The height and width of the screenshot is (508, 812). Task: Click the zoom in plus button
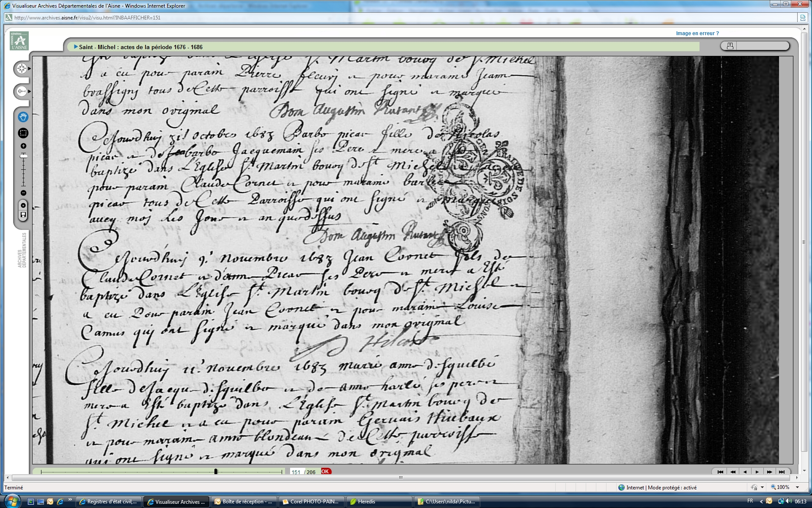(23, 146)
